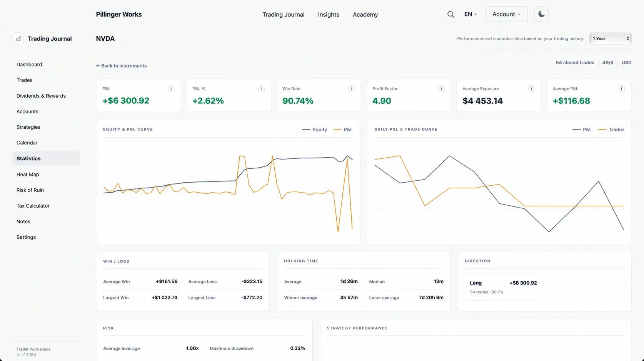Open info icon on Profit Factor card
Image resolution: width=644 pixels, height=361 pixels.
441,89
